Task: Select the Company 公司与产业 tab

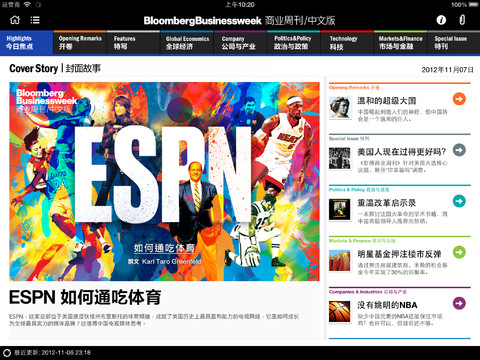Action: (x=240, y=42)
